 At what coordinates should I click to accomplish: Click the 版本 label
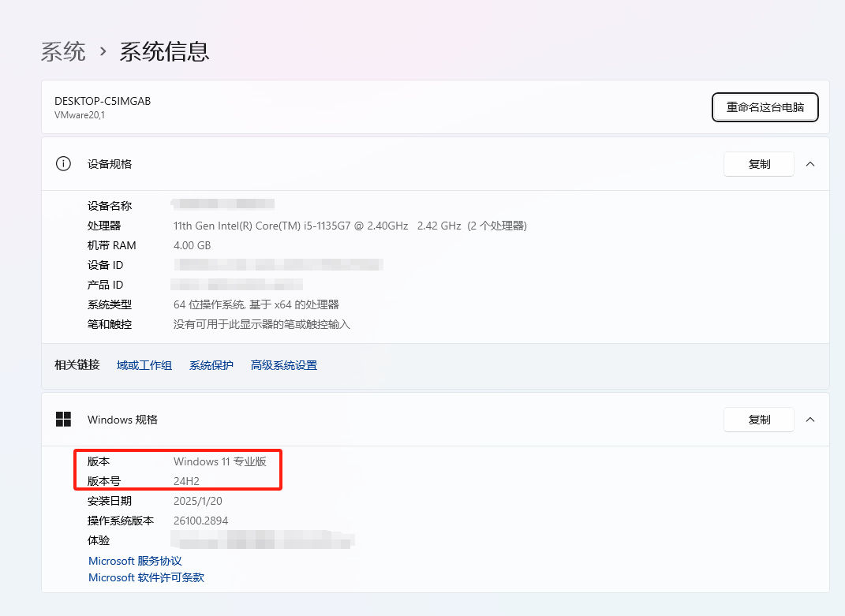tap(99, 462)
